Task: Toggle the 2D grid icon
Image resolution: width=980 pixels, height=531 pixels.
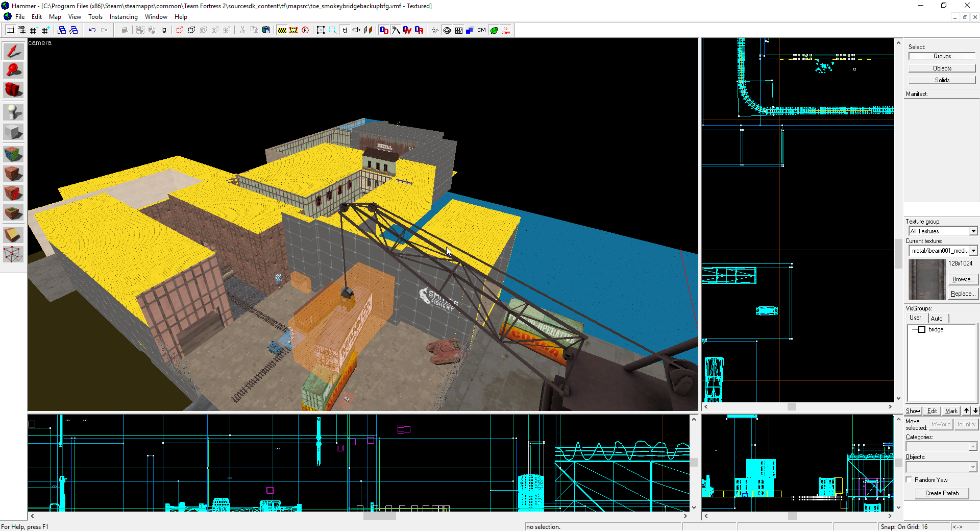Action: pos(10,30)
